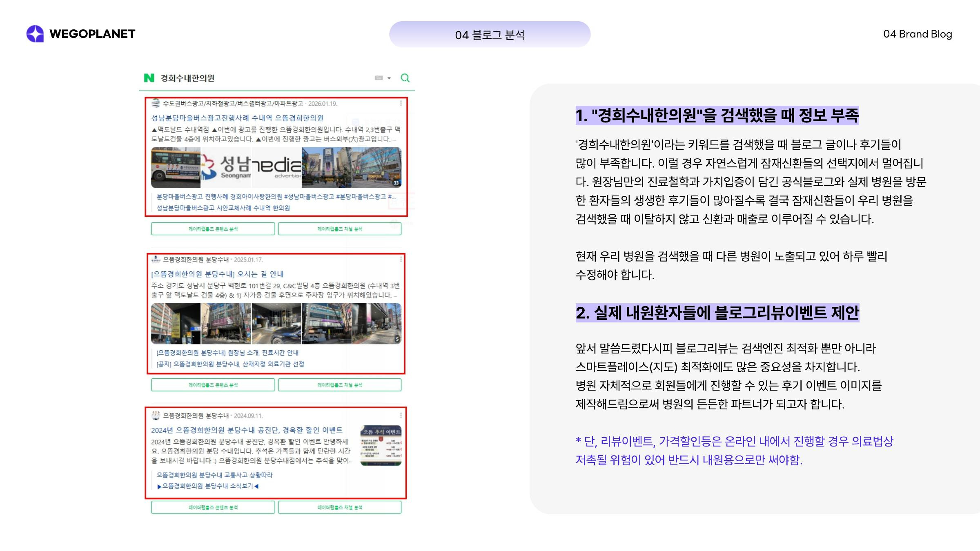Click 데이터랩툴즈 채널 분석 under the bus ad result

(340, 229)
